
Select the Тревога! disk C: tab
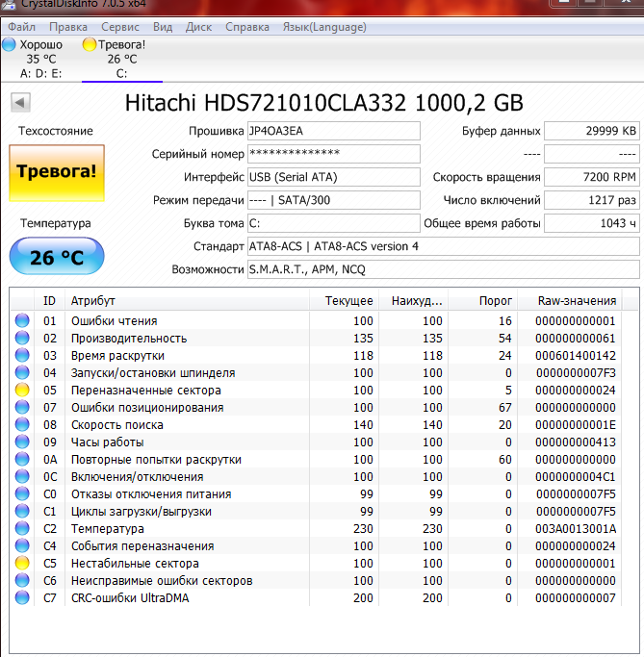tap(121, 59)
